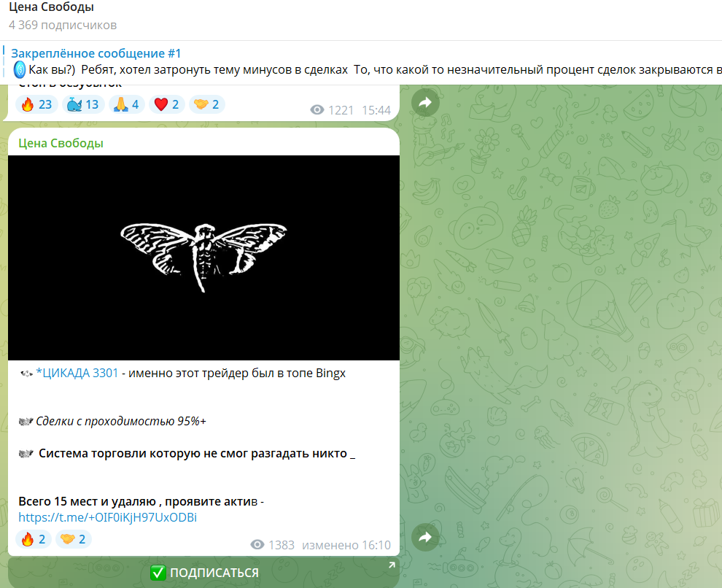Click the ПОДПИСАТЬСЯ subscribe button

[203, 573]
